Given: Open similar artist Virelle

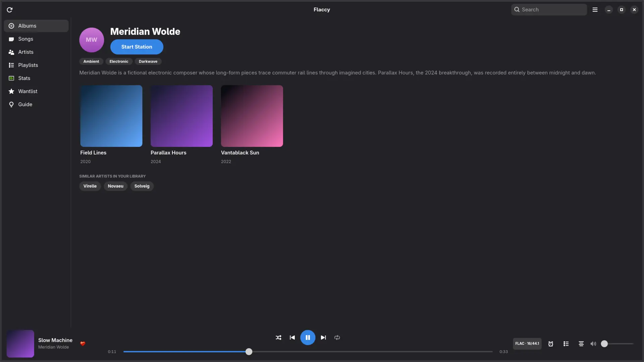Looking at the screenshot, I should (x=90, y=186).
